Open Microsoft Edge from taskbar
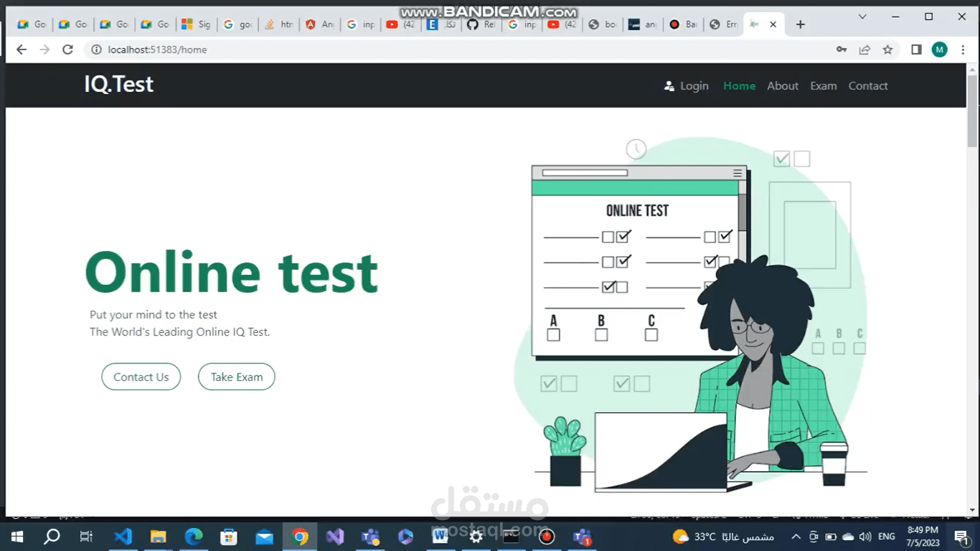980x551 pixels. [x=194, y=536]
